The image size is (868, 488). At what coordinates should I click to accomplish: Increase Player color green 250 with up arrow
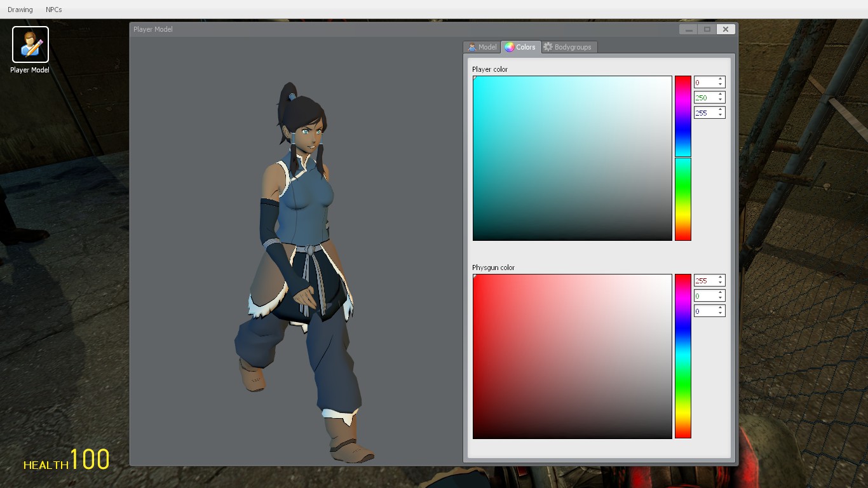[x=721, y=95]
